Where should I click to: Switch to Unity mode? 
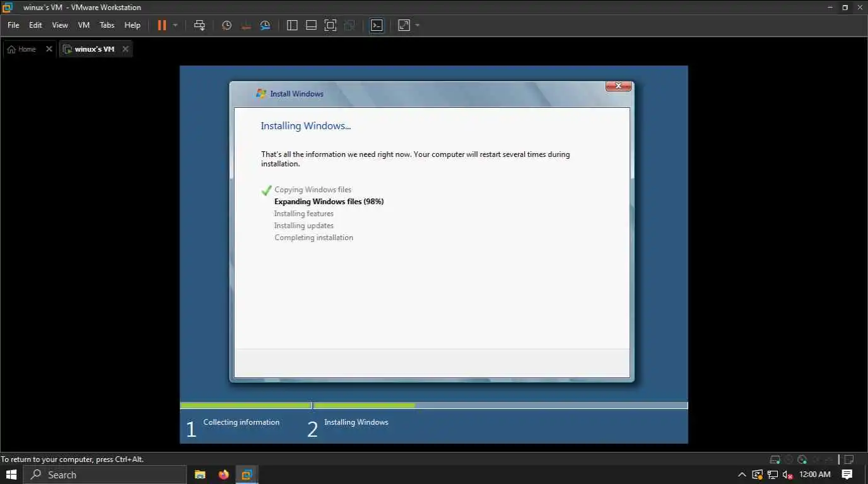tap(349, 25)
